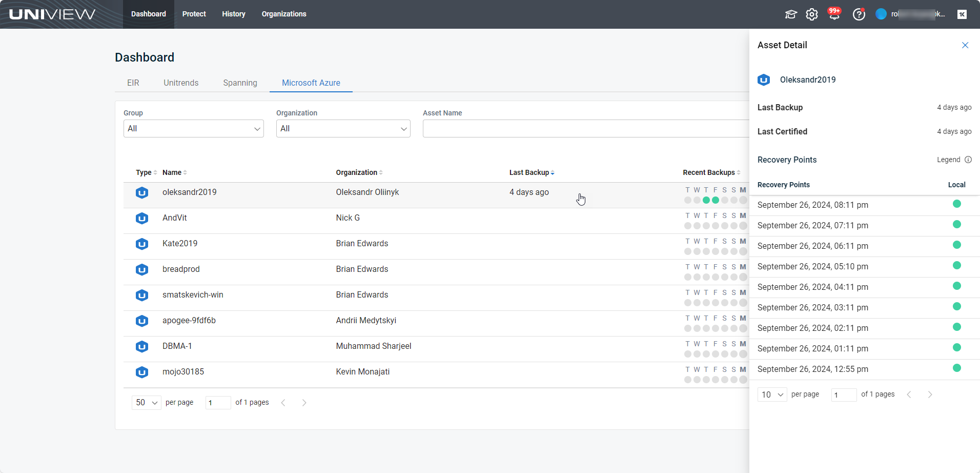Select the Microsoft Azure tab

click(x=311, y=83)
